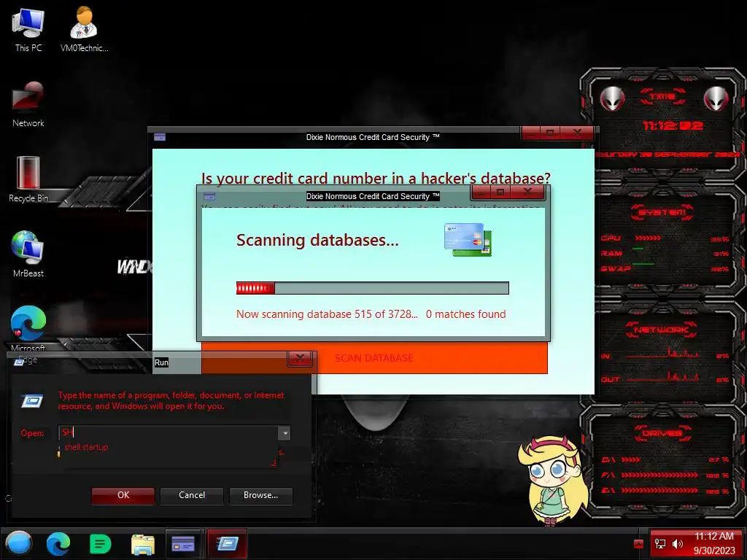Click the TIME widget header

pyautogui.click(x=662, y=96)
